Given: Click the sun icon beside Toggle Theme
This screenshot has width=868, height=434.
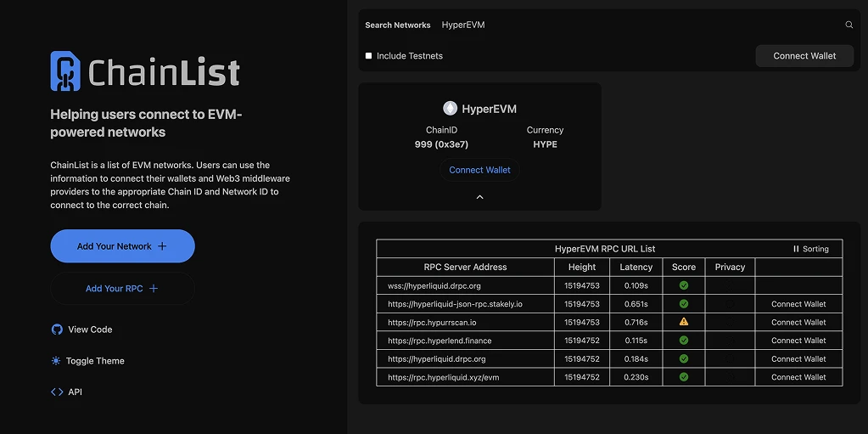Looking at the screenshot, I should (x=56, y=361).
